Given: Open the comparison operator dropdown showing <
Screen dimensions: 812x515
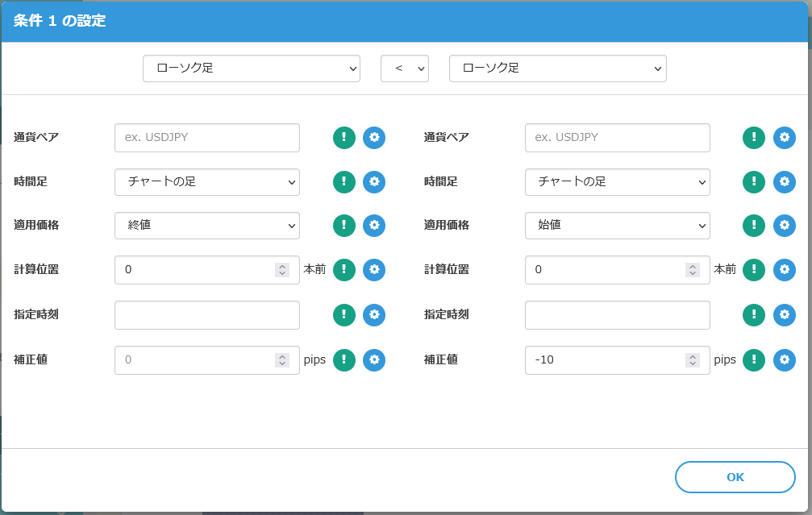Looking at the screenshot, I should (x=404, y=69).
